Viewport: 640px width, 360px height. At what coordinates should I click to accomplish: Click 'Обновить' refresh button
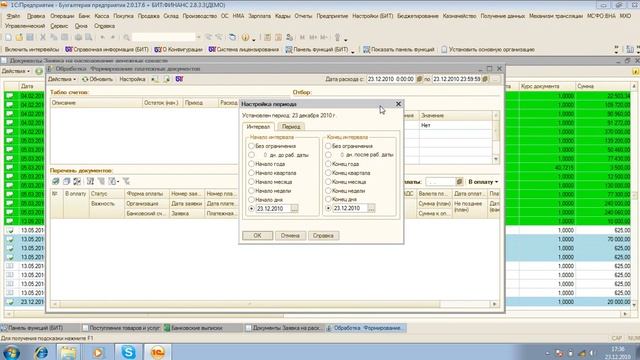(x=97, y=79)
